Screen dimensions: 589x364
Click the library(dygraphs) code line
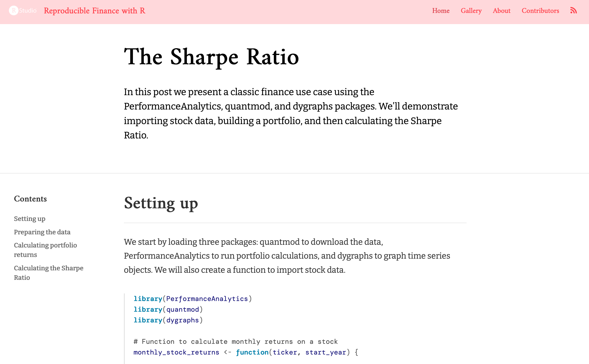(x=168, y=320)
